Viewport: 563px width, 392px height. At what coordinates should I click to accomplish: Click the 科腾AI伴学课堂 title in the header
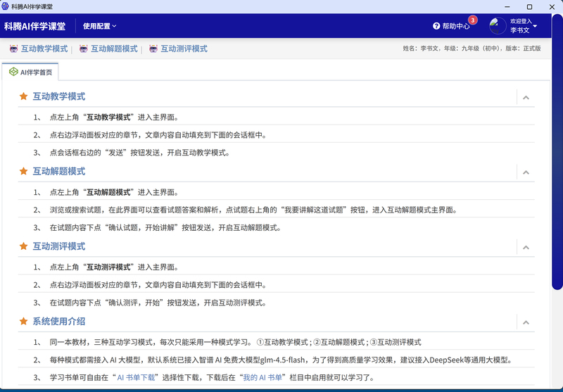[34, 26]
